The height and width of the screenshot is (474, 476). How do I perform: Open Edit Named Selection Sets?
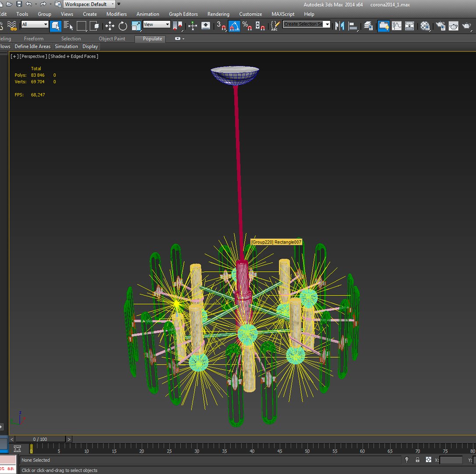pos(275,26)
